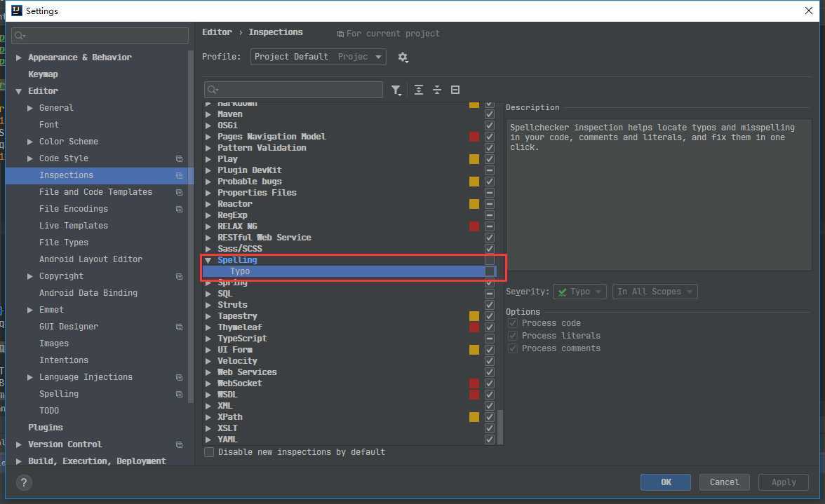Collapse the Editor settings section
Screen dimensions: 825x504
18,91
